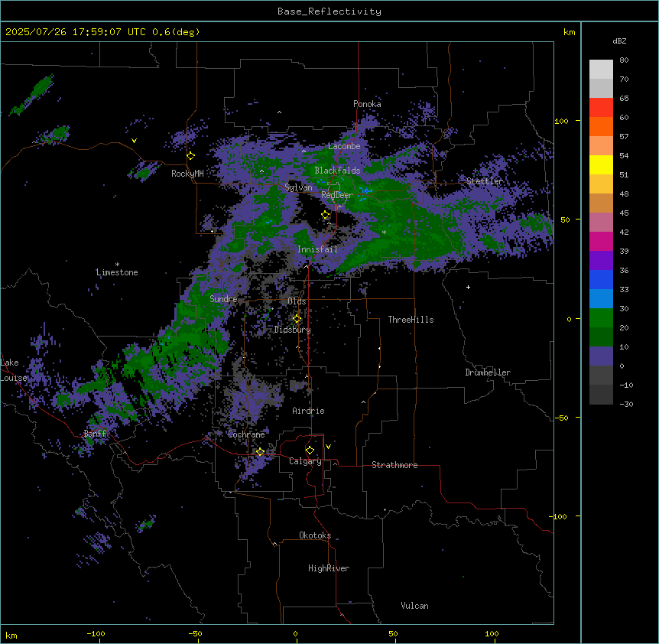Image resolution: width=659 pixels, height=644 pixels.
Task: Select the Cochrane label
Action: tap(246, 434)
